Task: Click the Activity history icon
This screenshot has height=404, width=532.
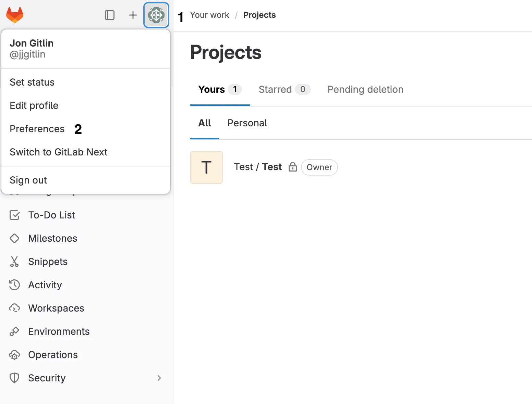Action: point(14,285)
